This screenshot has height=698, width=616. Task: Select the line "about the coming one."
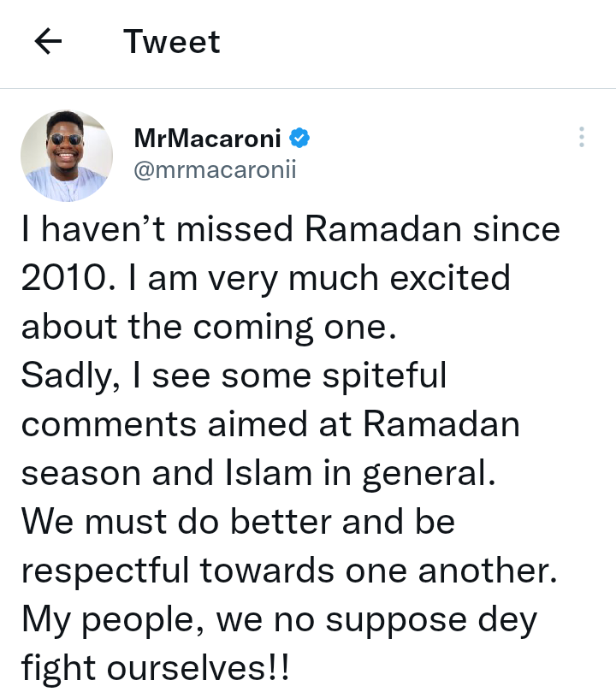tap(210, 327)
